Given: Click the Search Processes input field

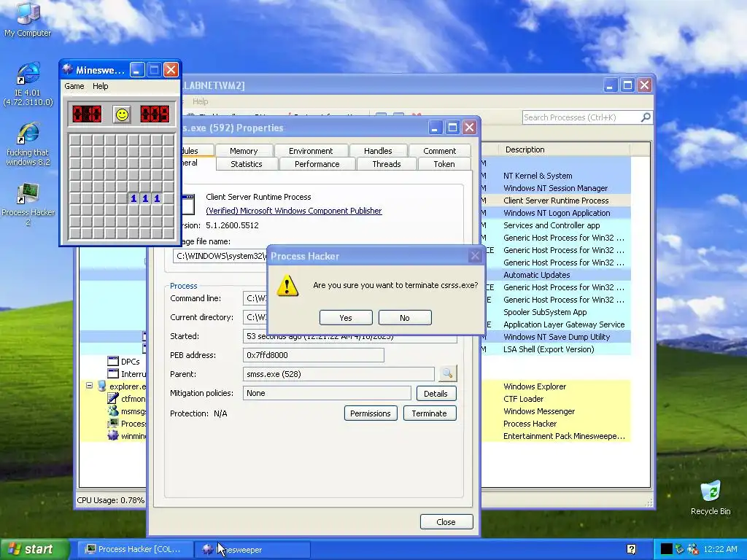Looking at the screenshot, I should click(581, 117).
